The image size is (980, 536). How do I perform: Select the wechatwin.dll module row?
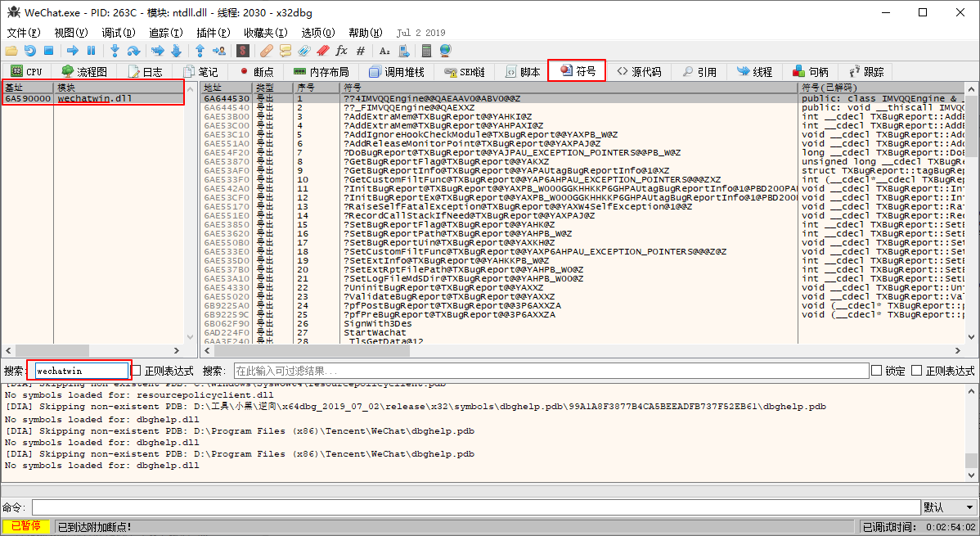(94, 99)
